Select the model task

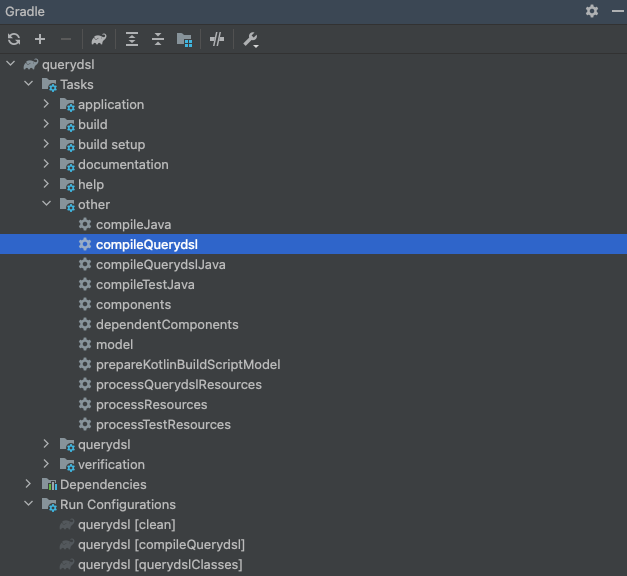click(x=114, y=344)
